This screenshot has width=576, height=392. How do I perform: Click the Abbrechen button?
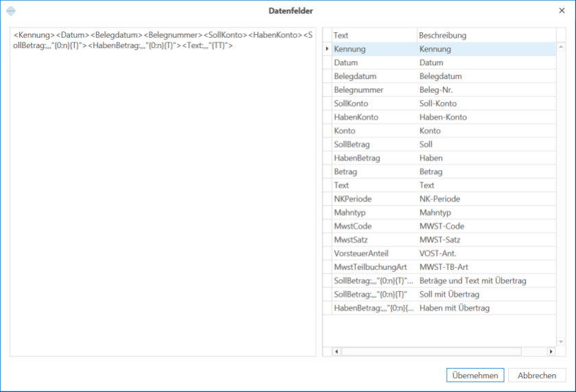tap(537, 375)
